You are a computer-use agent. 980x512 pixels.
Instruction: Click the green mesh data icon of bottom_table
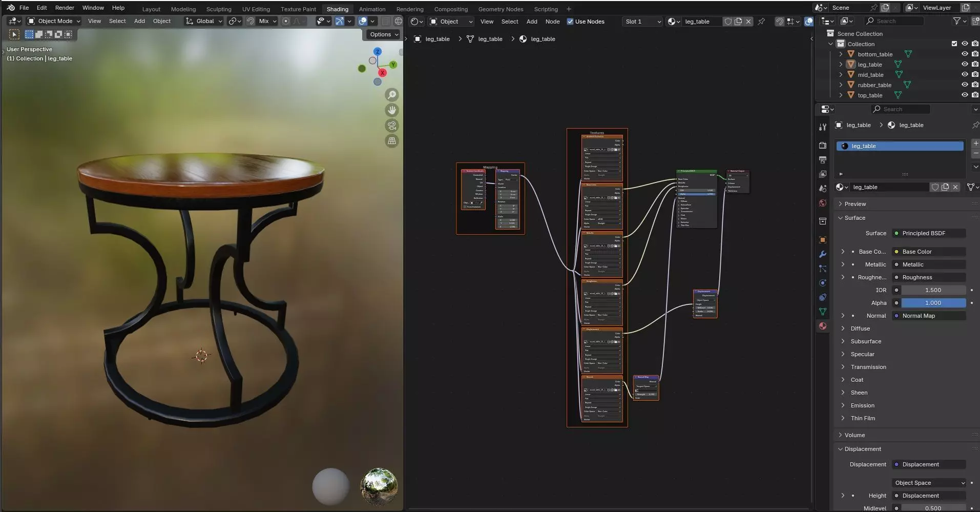click(x=908, y=54)
